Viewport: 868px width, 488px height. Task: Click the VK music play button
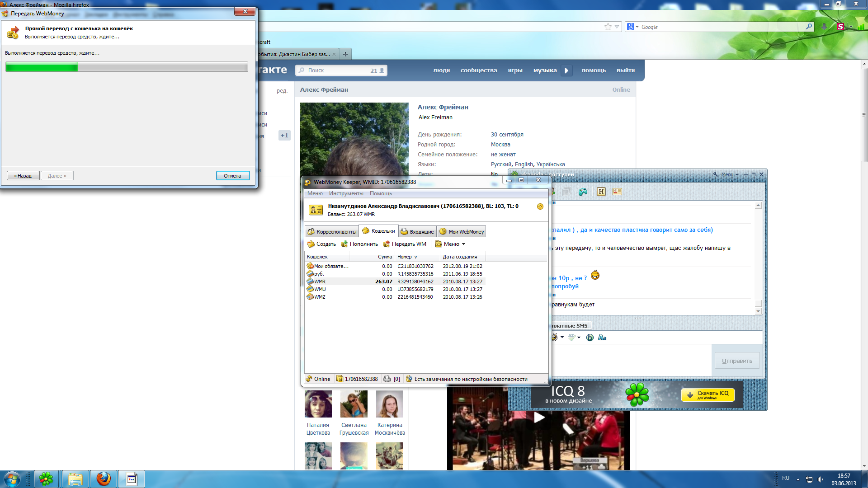coord(566,70)
